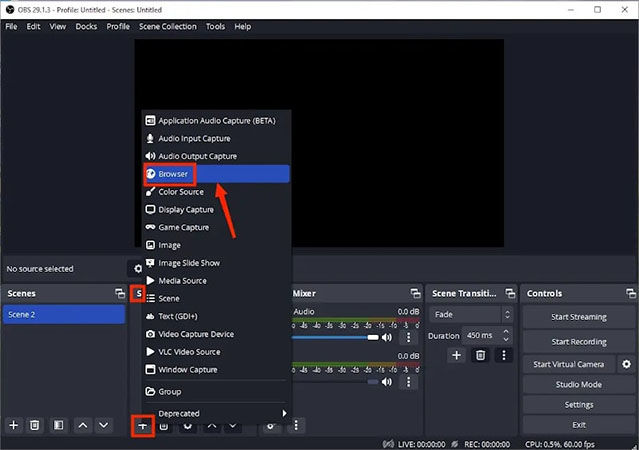Viewport: 639px width, 450px height.
Task: Open second audio channel options menu
Action: pyautogui.click(x=408, y=382)
